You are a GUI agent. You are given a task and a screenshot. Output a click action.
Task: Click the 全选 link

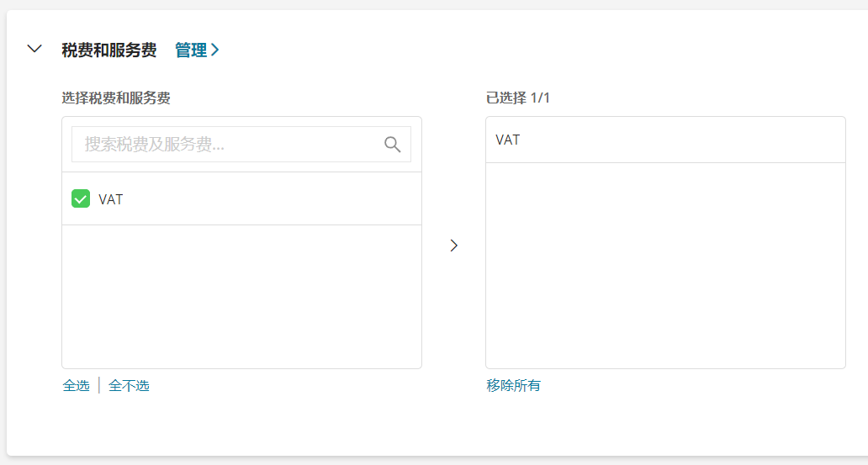pyautogui.click(x=76, y=385)
